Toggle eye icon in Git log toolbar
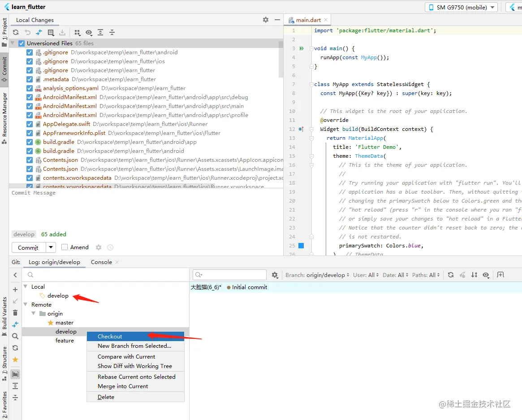Viewport: 522px width, 420px height. tap(486, 275)
